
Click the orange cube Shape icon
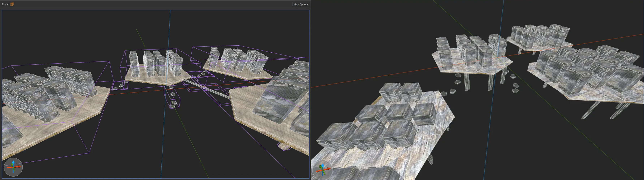point(12,4)
